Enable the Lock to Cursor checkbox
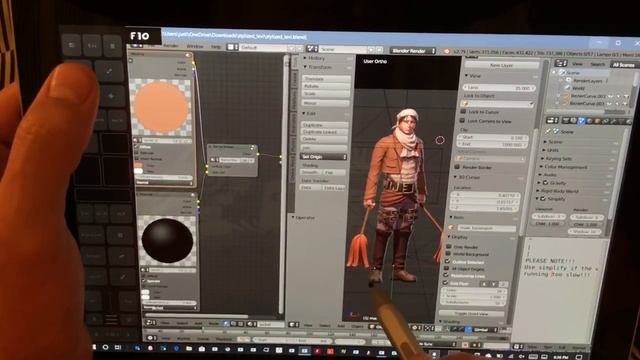The height and width of the screenshot is (360, 640). (x=463, y=111)
